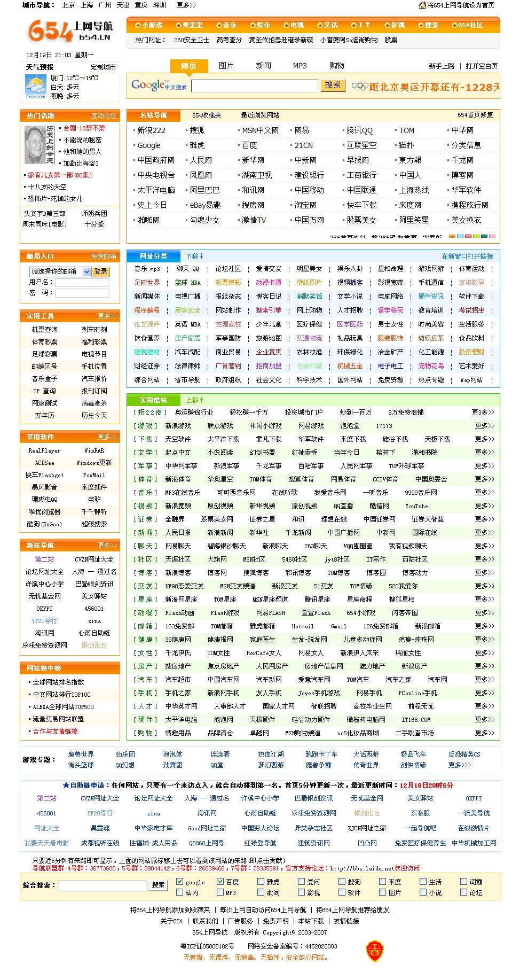Viewport: 520px width, 980px height.
Task: Click the Google 中文搜索 logo
Action: click(x=159, y=85)
